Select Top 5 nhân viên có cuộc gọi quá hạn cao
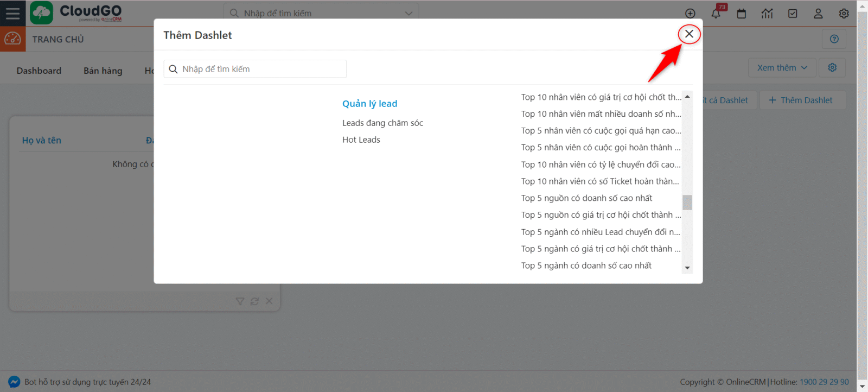 pos(601,131)
